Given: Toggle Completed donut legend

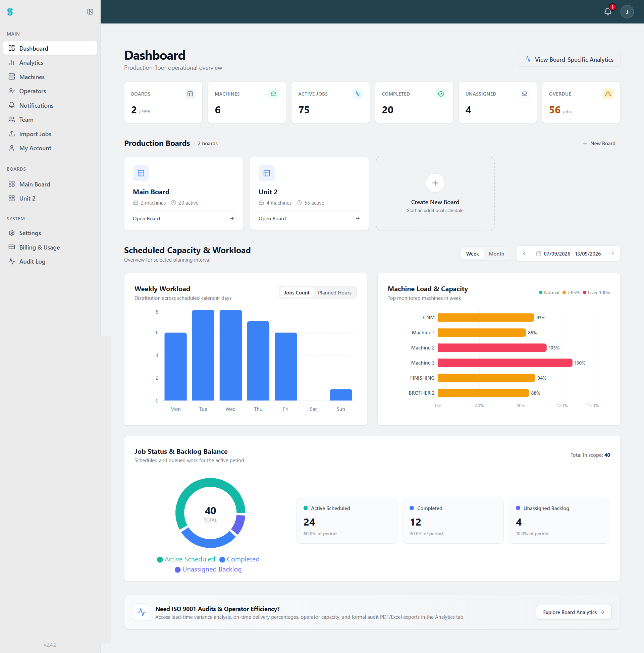Looking at the screenshot, I should (239, 559).
